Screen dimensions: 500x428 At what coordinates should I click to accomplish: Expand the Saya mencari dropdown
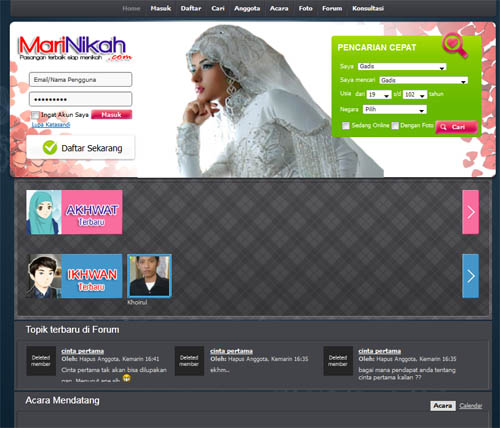[423, 80]
